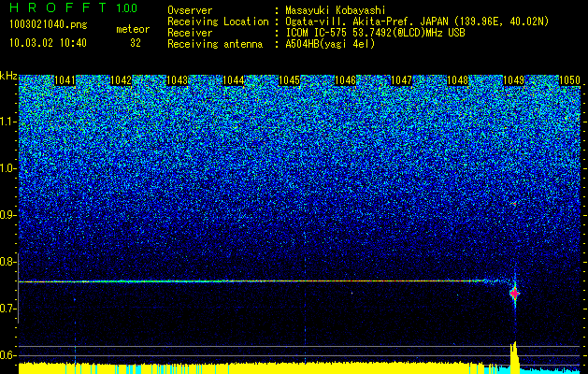Click the 1046 time marker
Viewport: 588px width, 374px height.
(345, 80)
